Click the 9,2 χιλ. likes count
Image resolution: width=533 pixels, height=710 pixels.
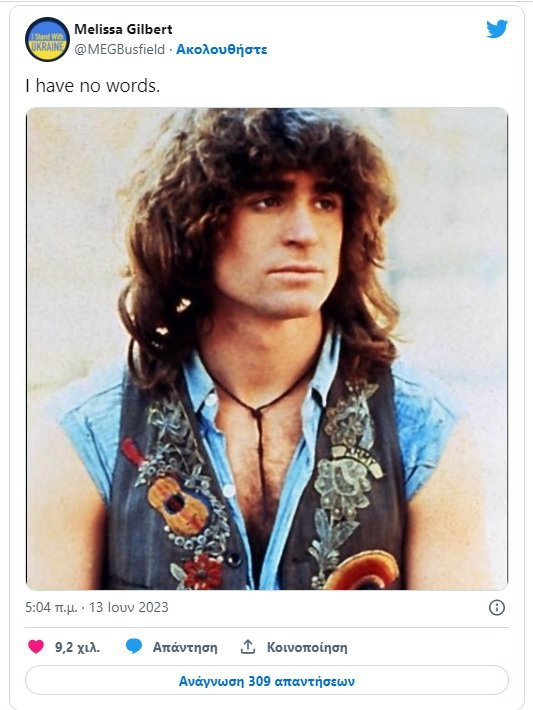77,647
